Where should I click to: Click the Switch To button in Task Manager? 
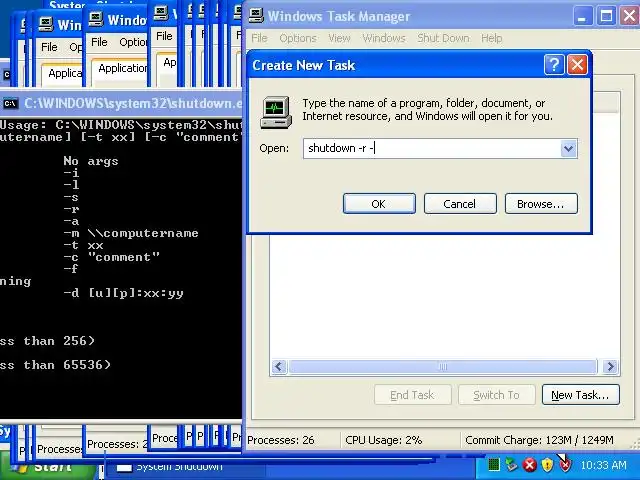[496, 395]
